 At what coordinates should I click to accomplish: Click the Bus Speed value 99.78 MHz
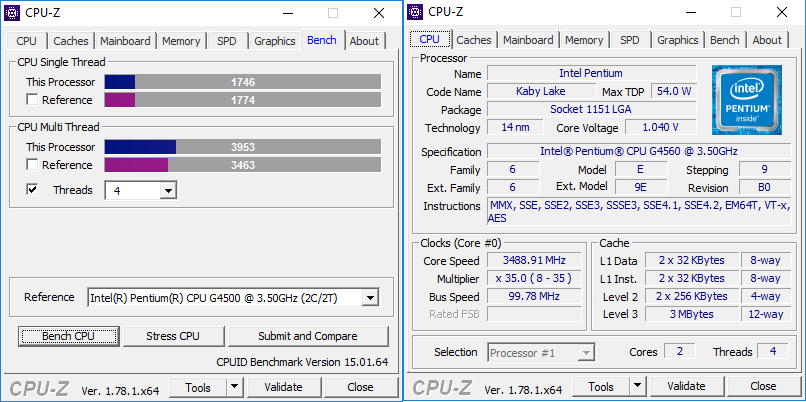click(x=535, y=296)
